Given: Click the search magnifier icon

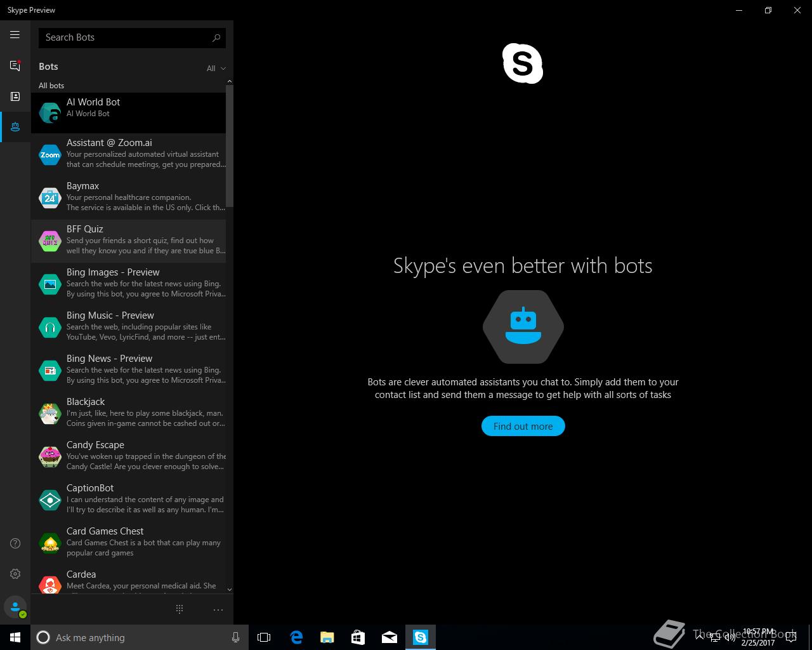Looking at the screenshot, I should 216,37.
